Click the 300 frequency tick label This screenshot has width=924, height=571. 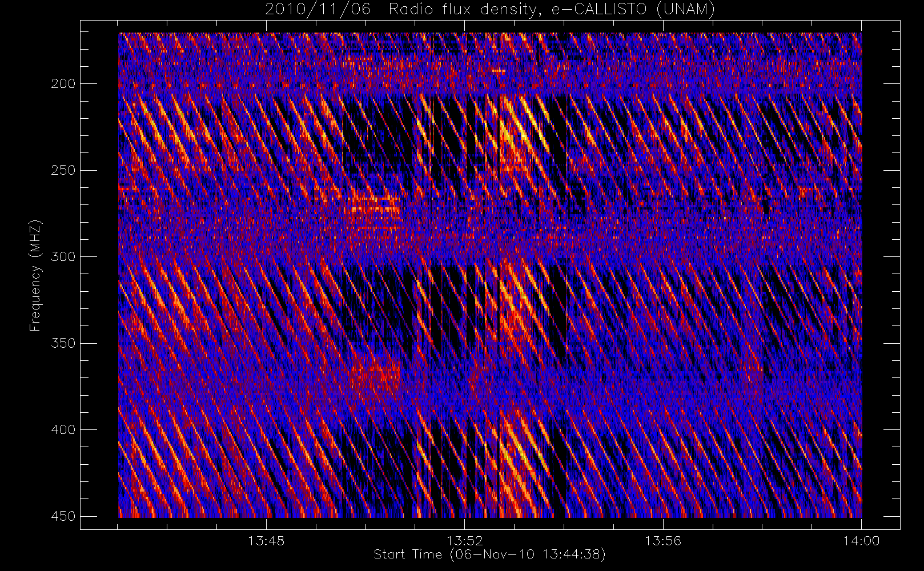click(x=63, y=256)
